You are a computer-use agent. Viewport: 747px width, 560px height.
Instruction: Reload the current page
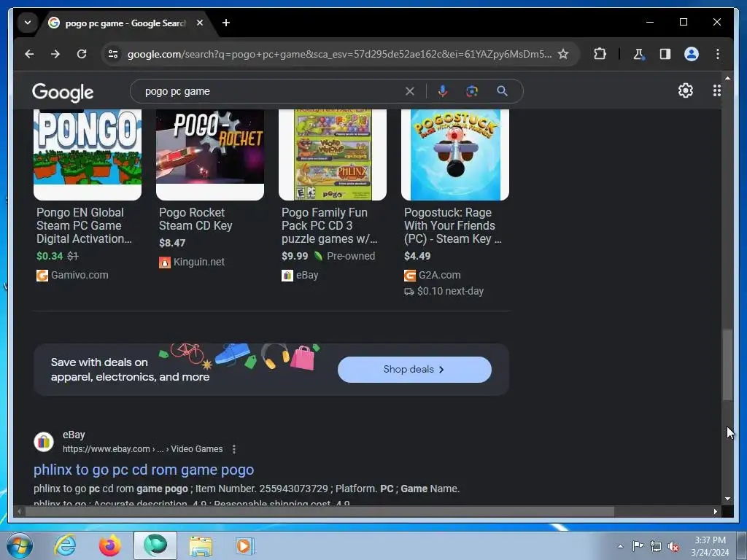pyautogui.click(x=82, y=54)
